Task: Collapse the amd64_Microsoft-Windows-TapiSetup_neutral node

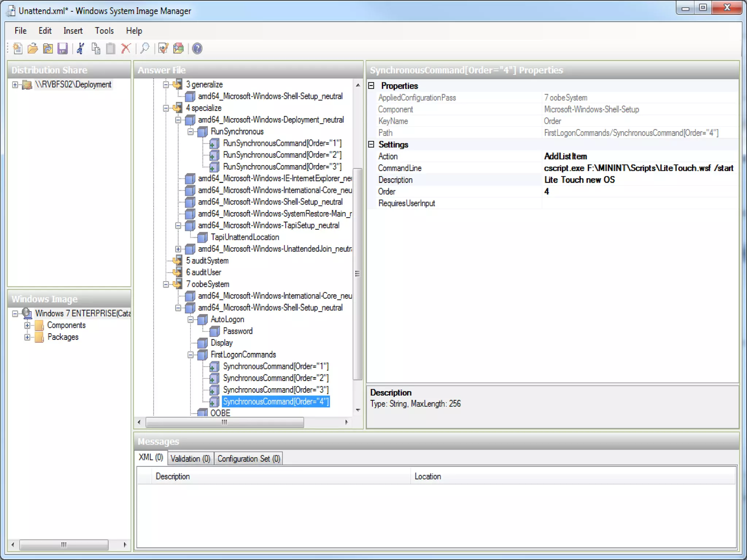Action: coord(178,225)
